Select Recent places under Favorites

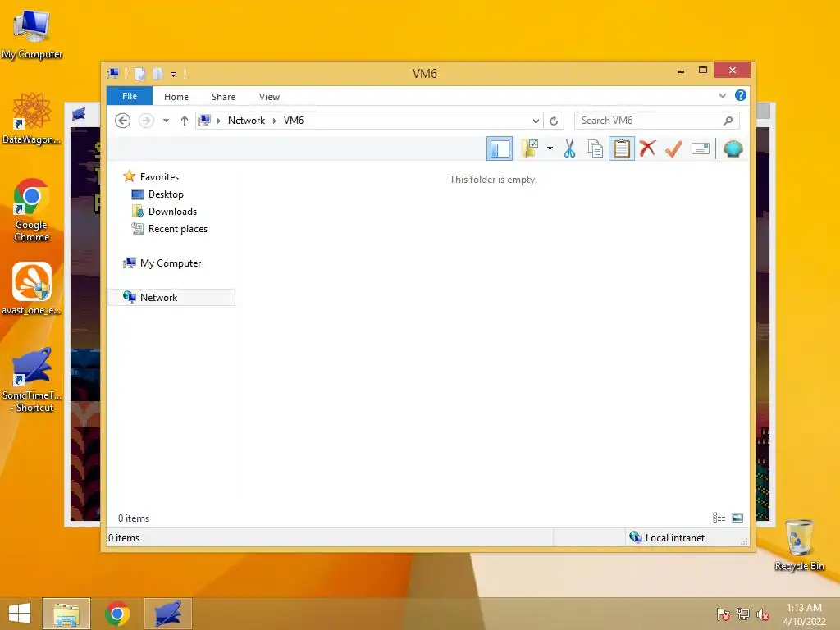177,229
